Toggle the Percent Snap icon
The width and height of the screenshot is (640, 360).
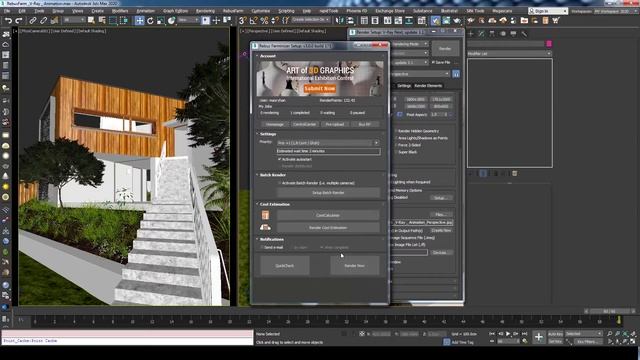point(264,20)
